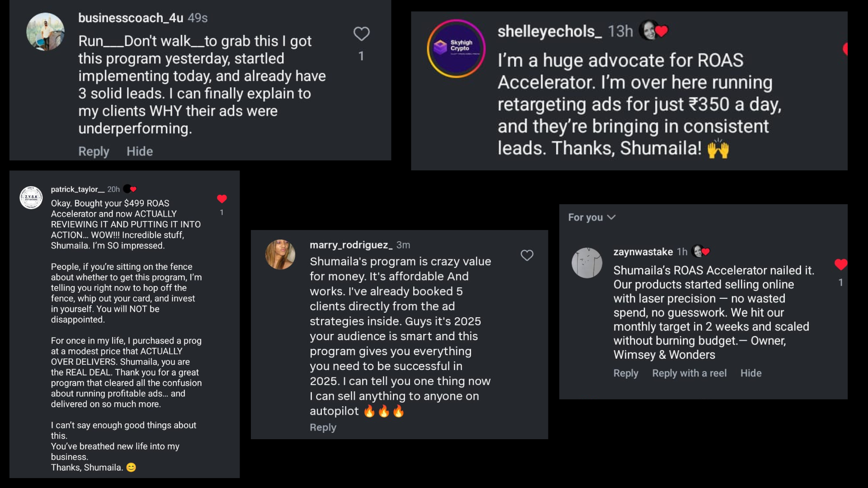Toggle the red heart on zaynwastake's comment
Viewport: 868px width, 488px height.
(840, 264)
